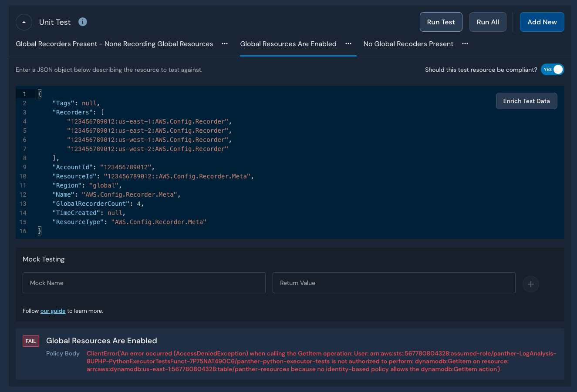The height and width of the screenshot is (392, 577).
Task: Open the our guide link
Action: coord(53,311)
